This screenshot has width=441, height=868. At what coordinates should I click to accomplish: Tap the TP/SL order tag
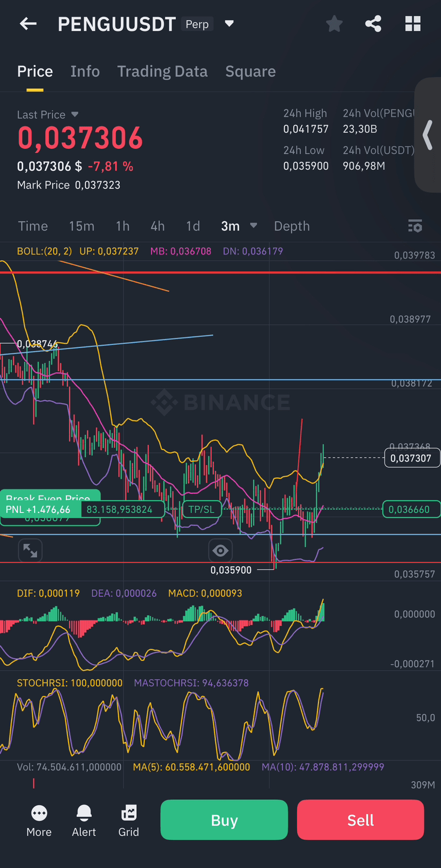tap(201, 509)
